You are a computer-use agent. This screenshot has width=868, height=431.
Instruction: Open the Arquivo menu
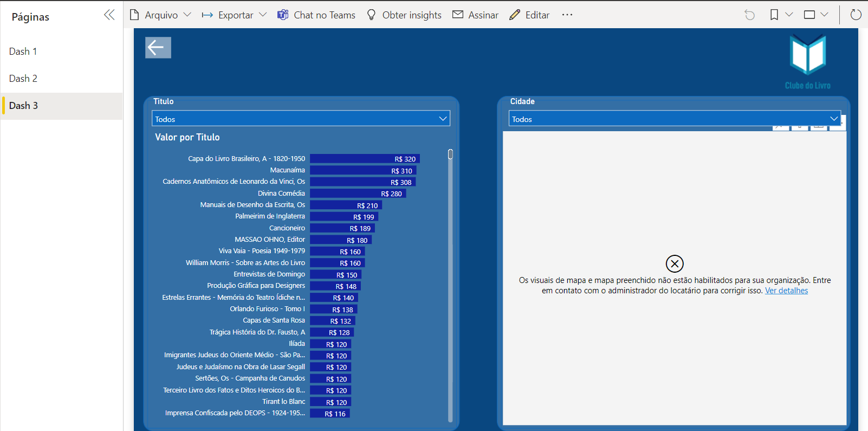click(161, 15)
